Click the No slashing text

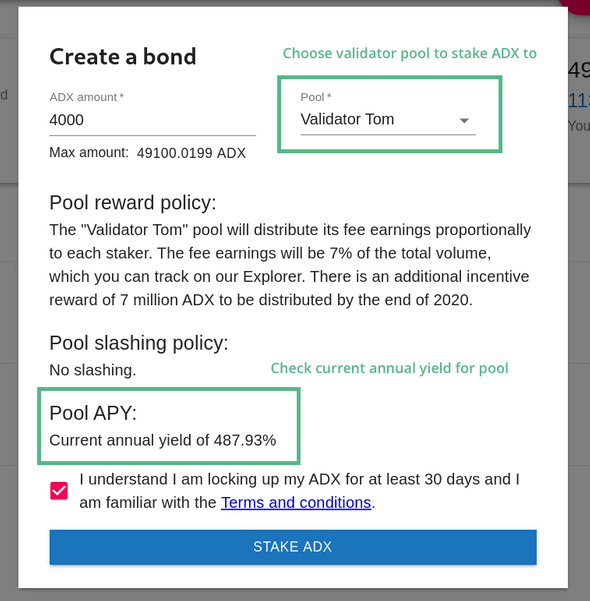pyautogui.click(x=93, y=370)
